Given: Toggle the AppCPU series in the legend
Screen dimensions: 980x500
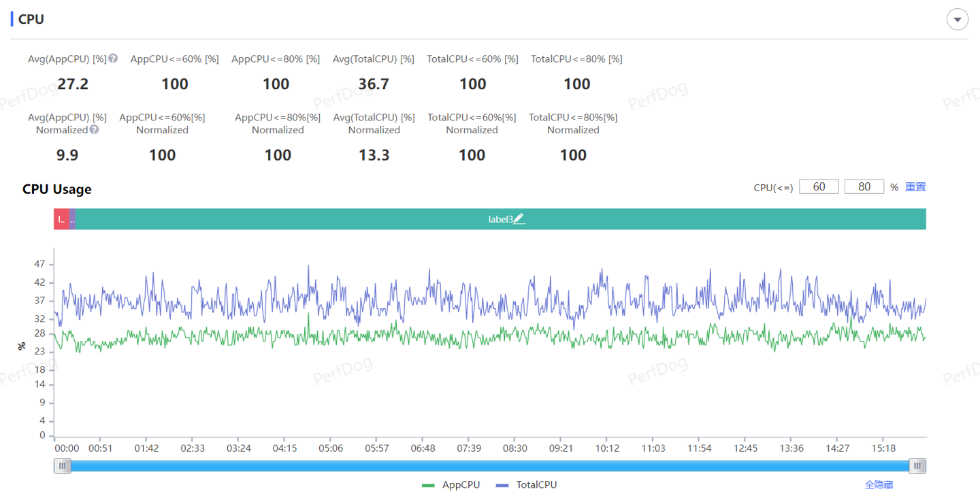Looking at the screenshot, I should [461, 484].
